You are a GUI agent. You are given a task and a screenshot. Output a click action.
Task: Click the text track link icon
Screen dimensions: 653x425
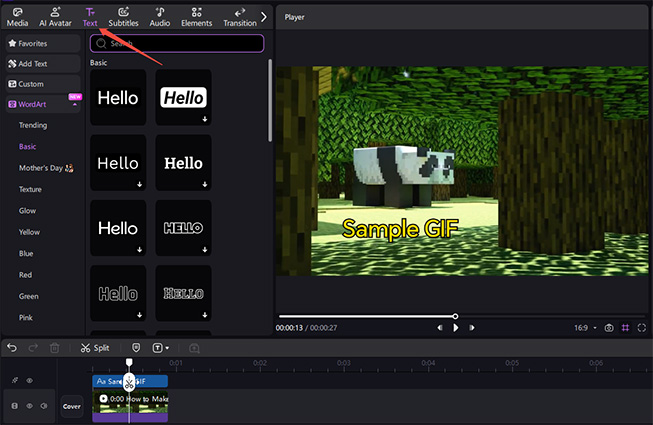tap(15, 380)
